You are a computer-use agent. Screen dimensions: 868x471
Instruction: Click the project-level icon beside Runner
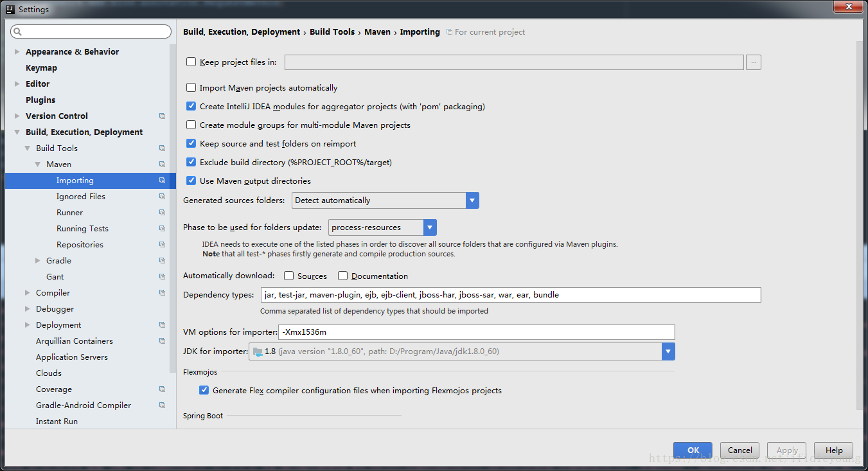tap(162, 213)
